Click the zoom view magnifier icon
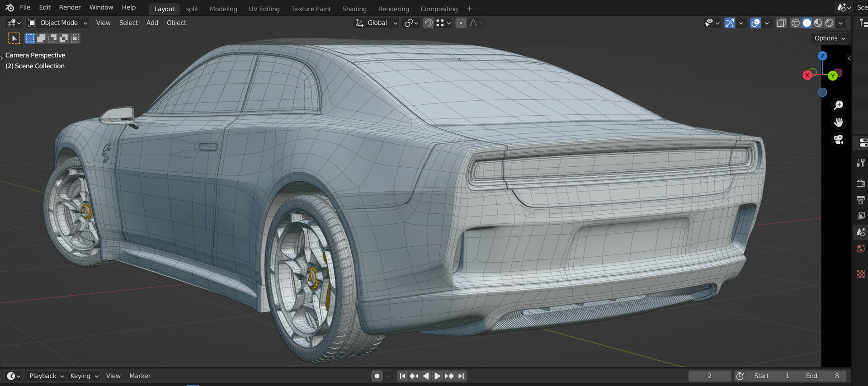 tap(839, 105)
